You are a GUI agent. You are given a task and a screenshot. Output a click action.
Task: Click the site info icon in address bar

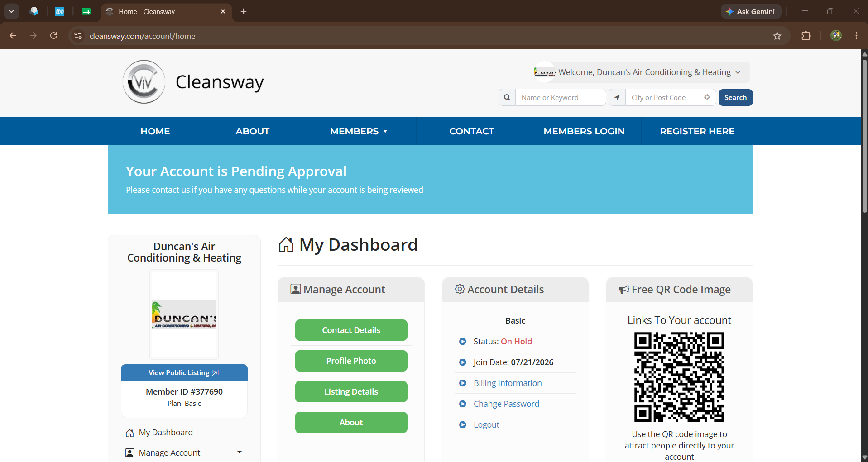[x=78, y=36]
